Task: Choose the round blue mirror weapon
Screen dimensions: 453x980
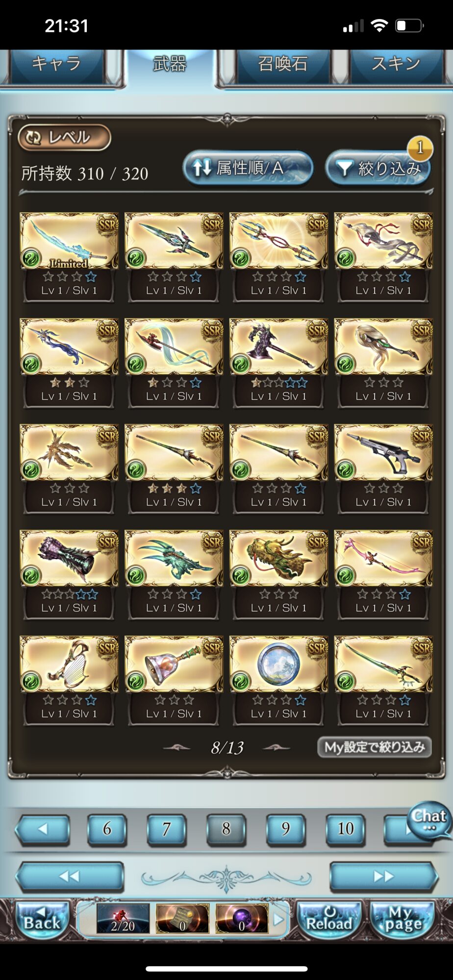Action: click(278, 664)
